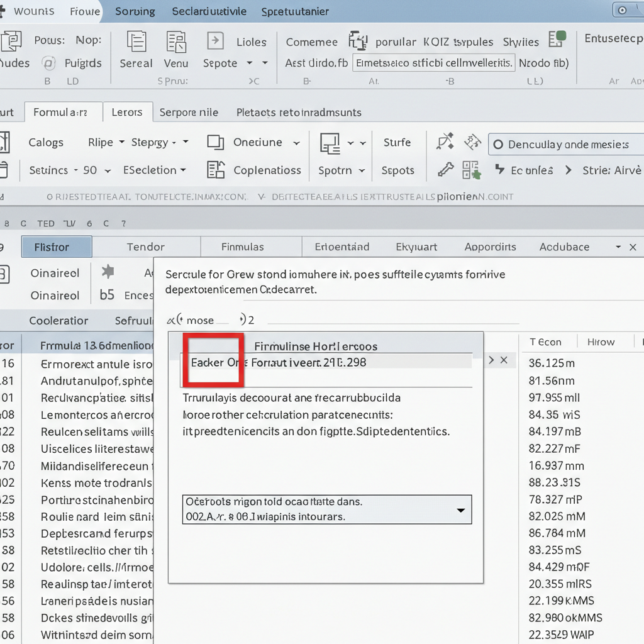Click the star icon beside Oinaireol
This screenshot has height=644, width=644.
click(x=108, y=272)
